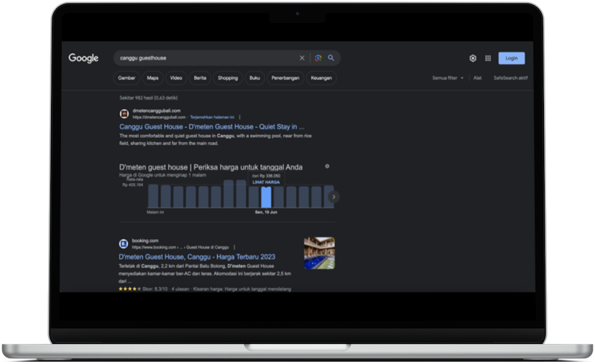Image resolution: width=595 pixels, height=364 pixels.
Task: Switch to the Video filter tab
Action: 176,78
